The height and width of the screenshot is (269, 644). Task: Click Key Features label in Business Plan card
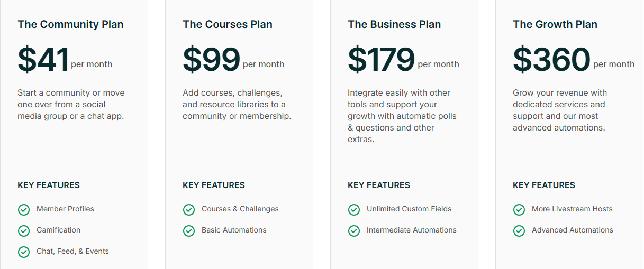(379, 185)
